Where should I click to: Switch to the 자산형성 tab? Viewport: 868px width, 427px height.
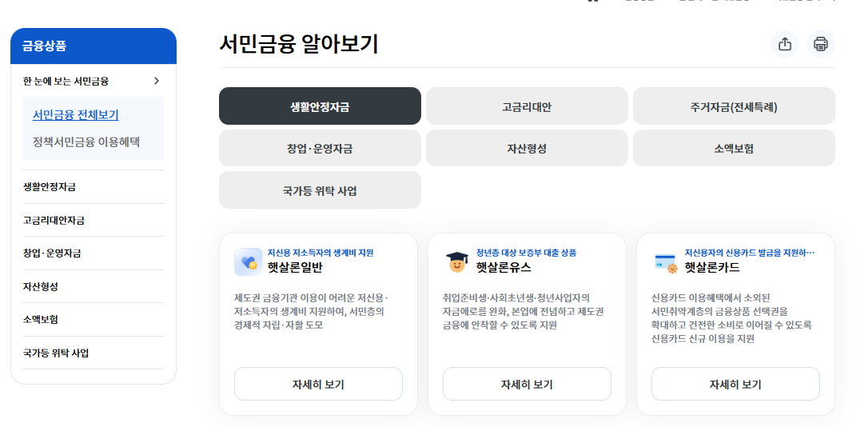click(527, 148)
